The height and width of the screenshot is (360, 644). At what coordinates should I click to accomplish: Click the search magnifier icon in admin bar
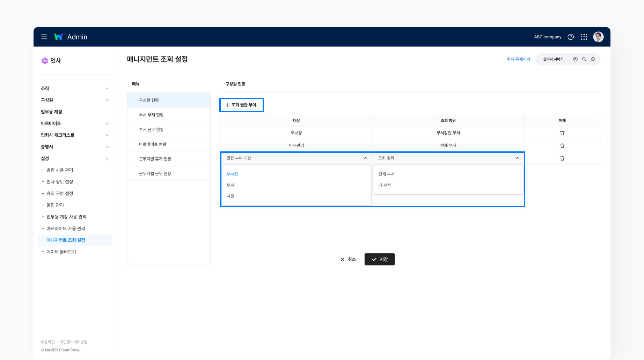(x=584, y=59)
